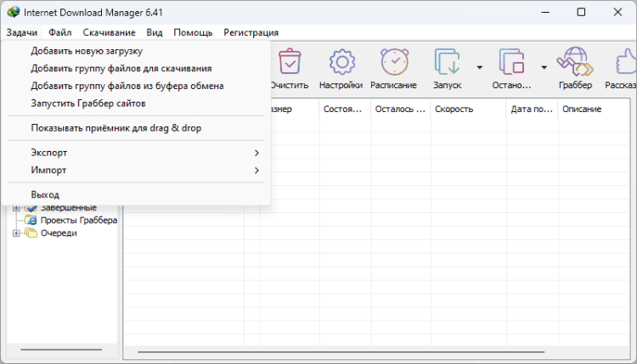This screenshot has width=637, height=364.
Task: Sort by Осталось column header
Action: [x=401, y=109]
